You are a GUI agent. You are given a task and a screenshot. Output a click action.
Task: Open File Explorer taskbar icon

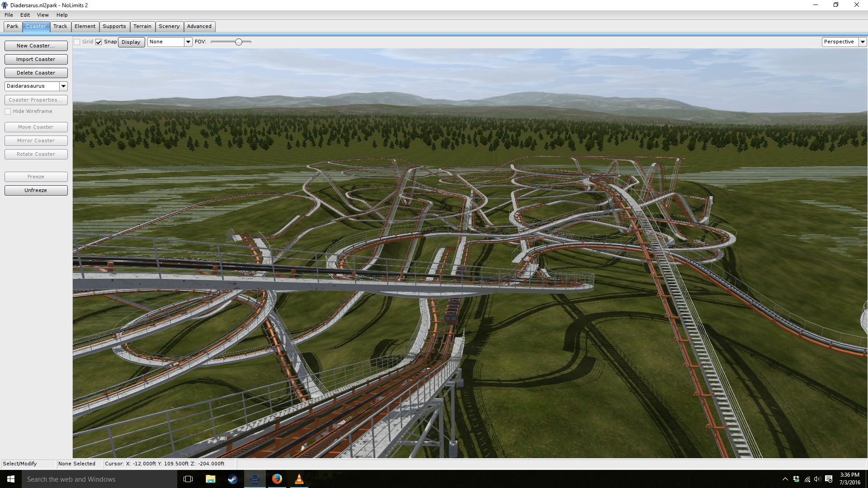[x=211, y=479]
